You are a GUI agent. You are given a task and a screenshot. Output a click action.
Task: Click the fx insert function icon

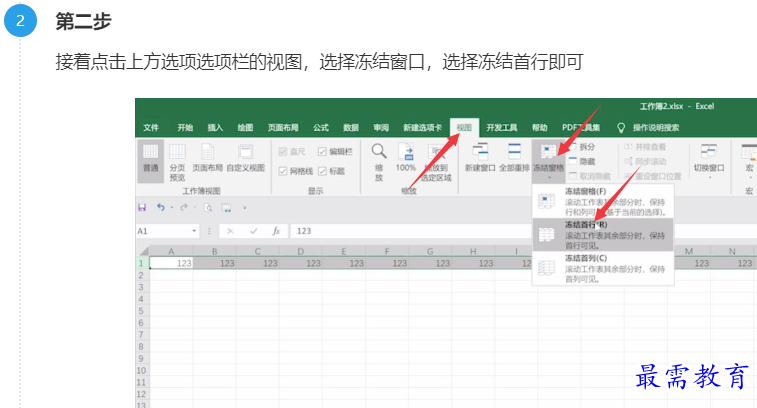click(x=276, y=231)
